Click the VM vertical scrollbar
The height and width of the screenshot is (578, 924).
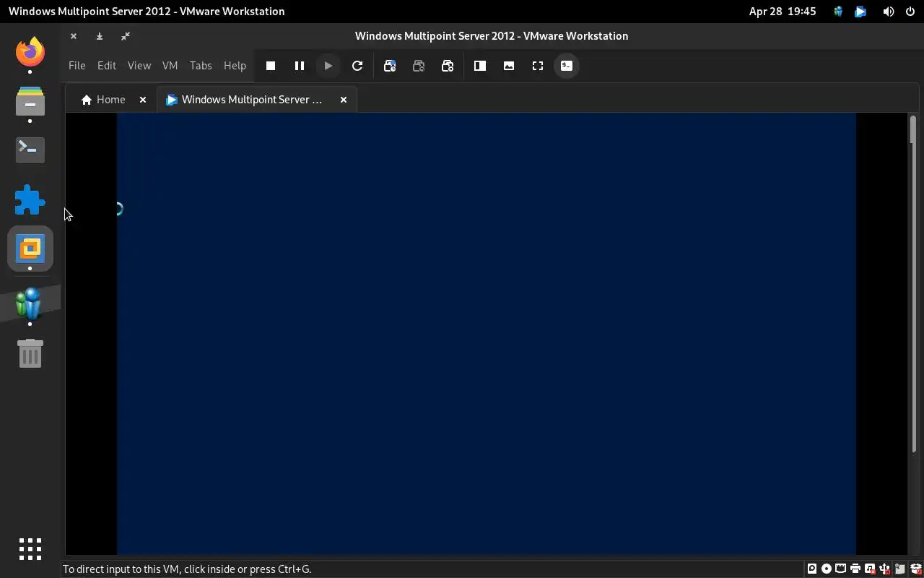[x=912, y=285]
